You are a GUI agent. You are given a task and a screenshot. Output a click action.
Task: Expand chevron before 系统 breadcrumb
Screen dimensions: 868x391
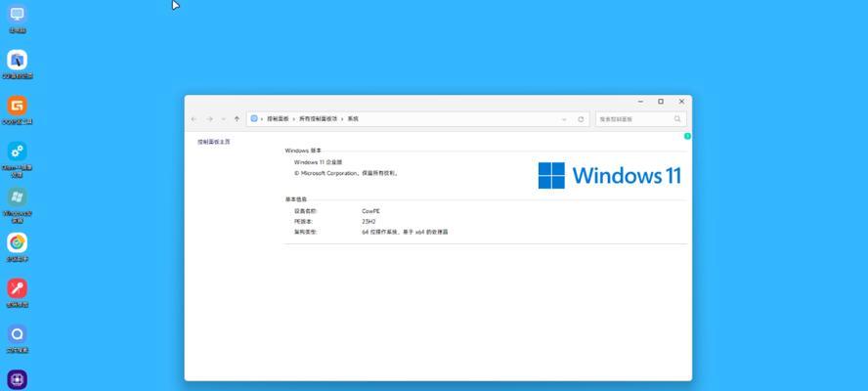point(342,119)
